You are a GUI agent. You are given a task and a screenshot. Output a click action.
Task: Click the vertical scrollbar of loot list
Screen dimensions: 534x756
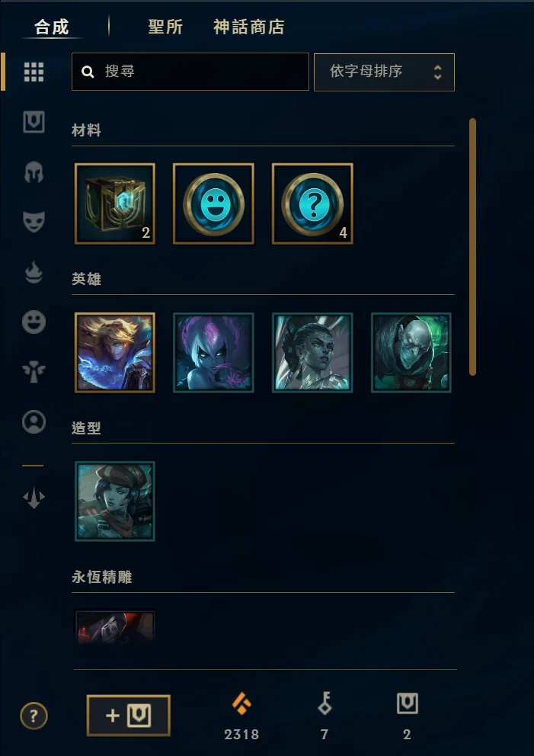click(x=472, y=247)
